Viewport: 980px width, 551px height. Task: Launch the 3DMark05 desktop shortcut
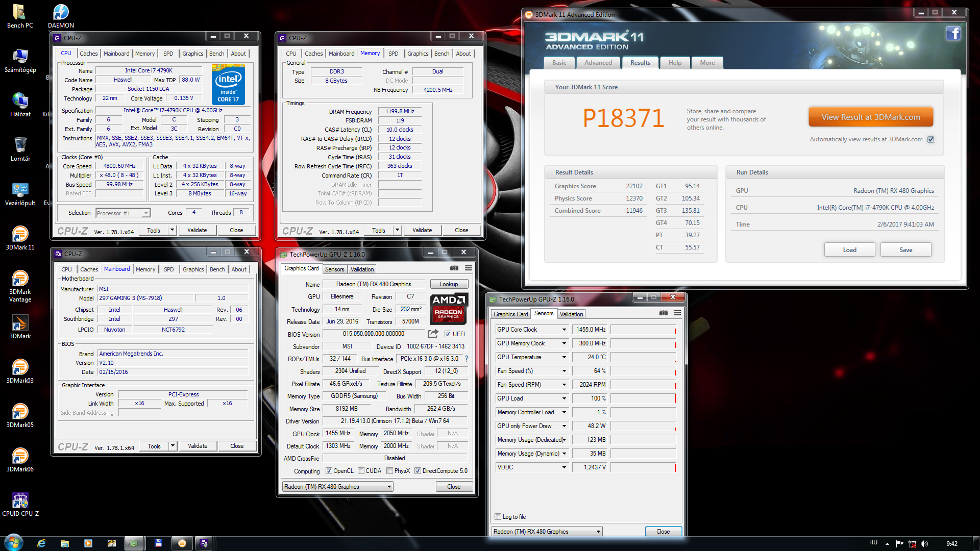tap(20, 416)
